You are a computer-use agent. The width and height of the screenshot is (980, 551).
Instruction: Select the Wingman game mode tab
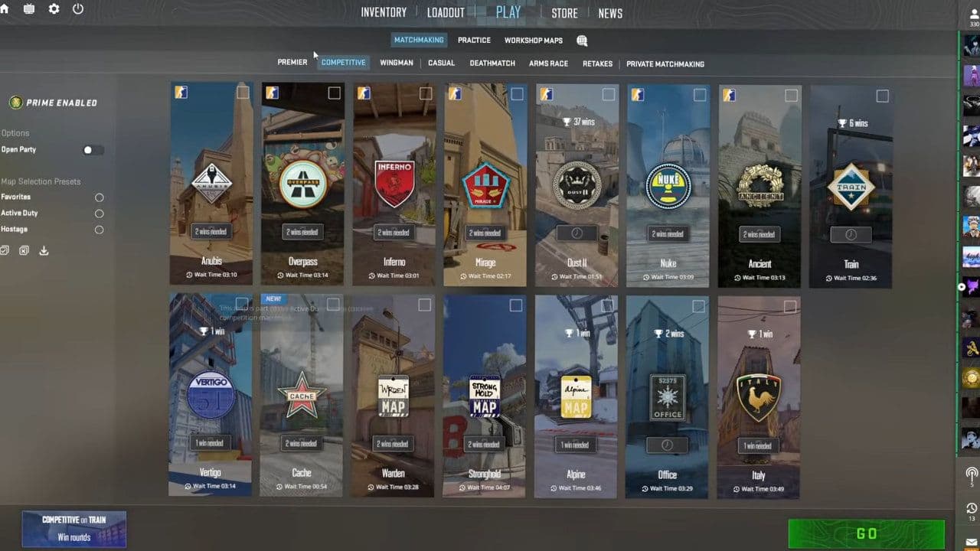(x=397, y=63)
